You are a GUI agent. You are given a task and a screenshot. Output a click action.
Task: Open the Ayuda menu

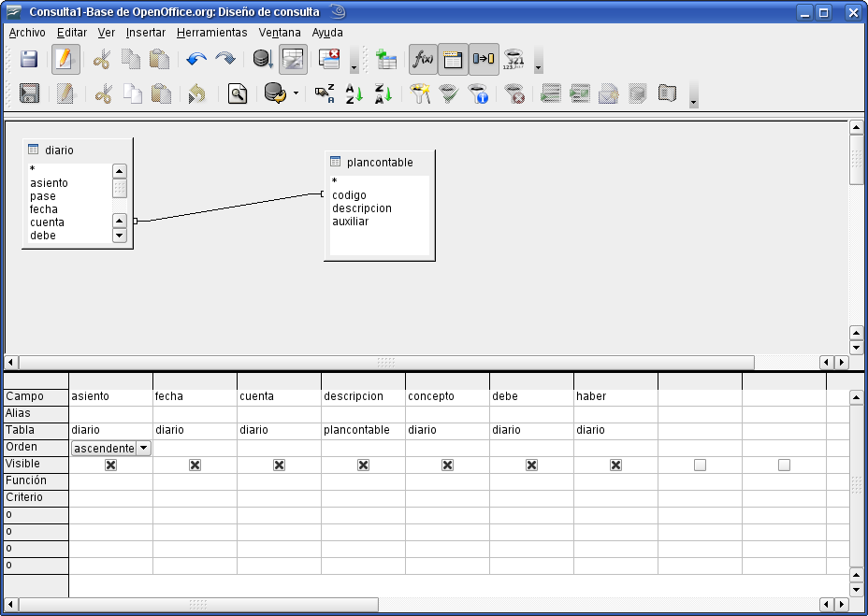click(327, 33)
